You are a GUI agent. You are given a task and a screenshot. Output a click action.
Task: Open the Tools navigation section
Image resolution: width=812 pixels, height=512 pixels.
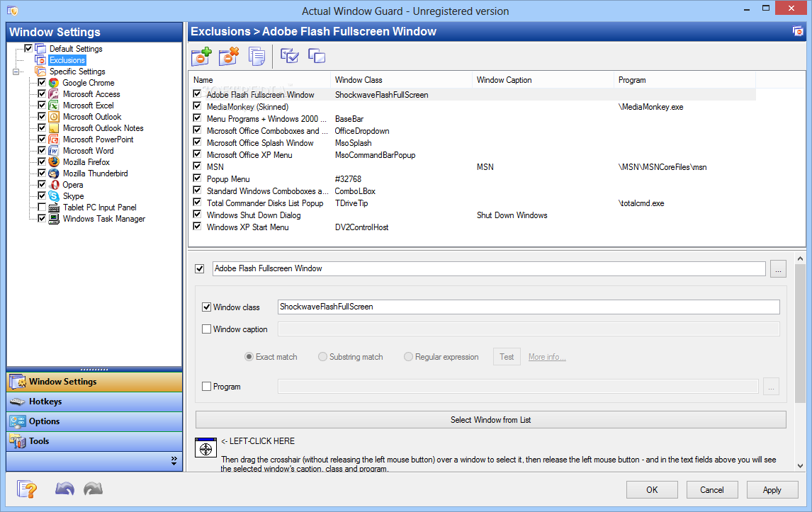point(94,441)
